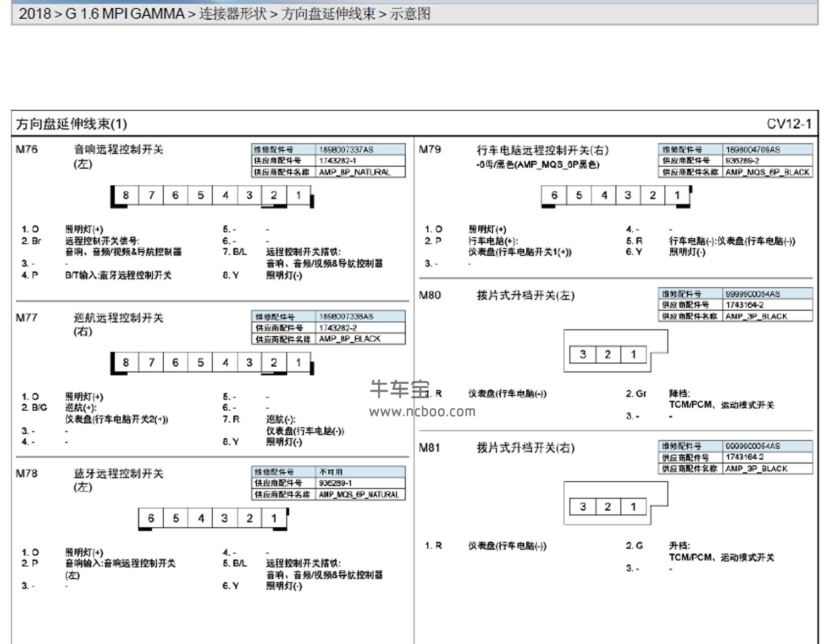This screenshot has width=834, height=644.
Task: Select the CV12-1 page code
Action: 789,124
